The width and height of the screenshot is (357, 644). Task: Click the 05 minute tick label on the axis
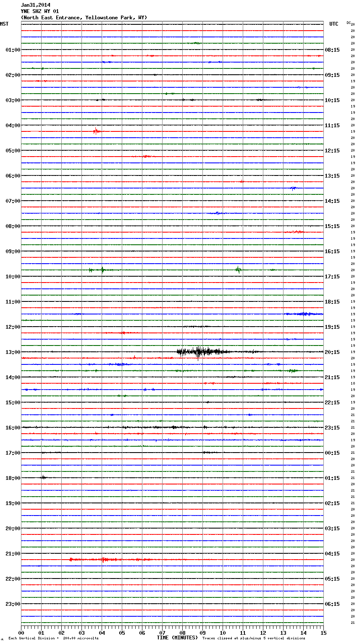point(122,633)
